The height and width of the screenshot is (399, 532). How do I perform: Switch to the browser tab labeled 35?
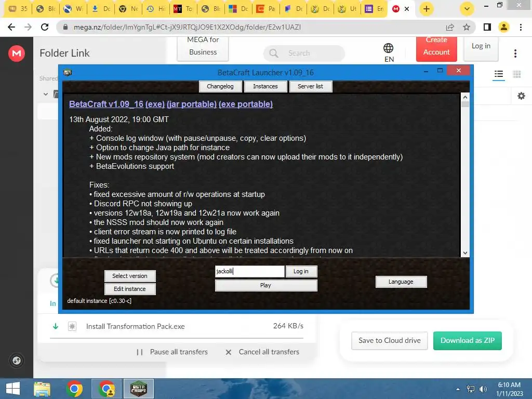(18, 9)
